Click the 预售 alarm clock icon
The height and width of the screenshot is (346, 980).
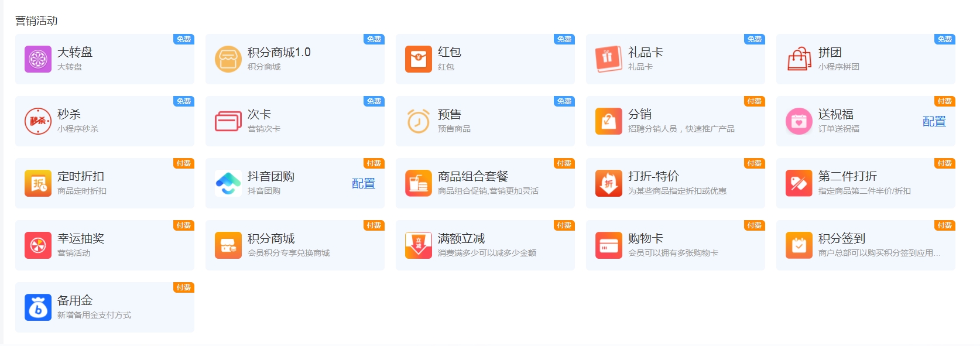419,121
